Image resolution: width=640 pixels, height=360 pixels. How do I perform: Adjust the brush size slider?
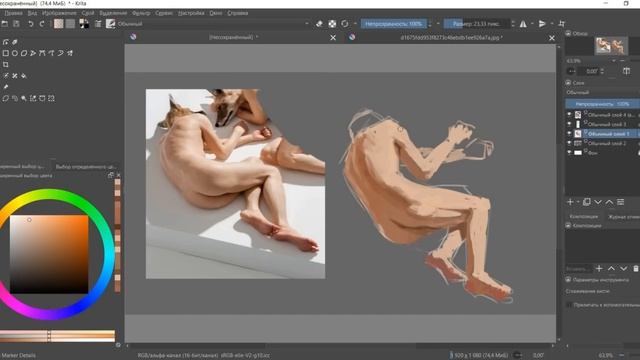476,24
